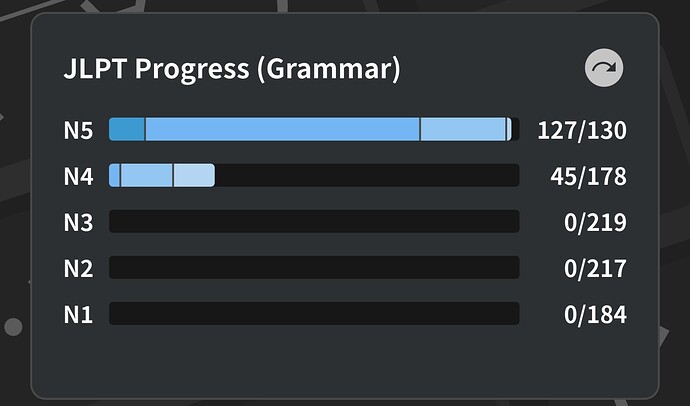Click the N4 level label
690x406 pixels.
click(78, 176)
